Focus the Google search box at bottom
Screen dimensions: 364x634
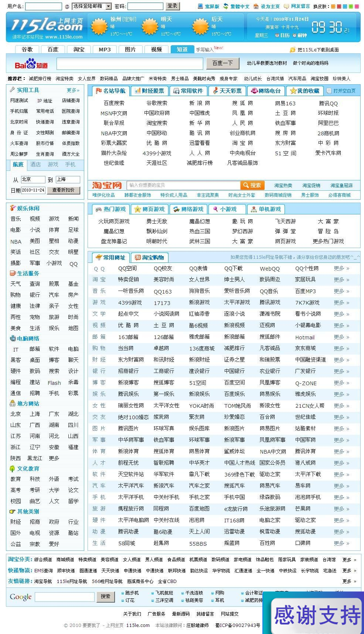[65, 597]
